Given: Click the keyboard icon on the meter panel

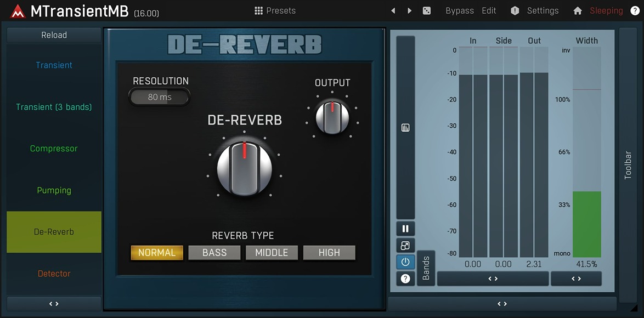Looking at the screenshot, I should point(405,127).
